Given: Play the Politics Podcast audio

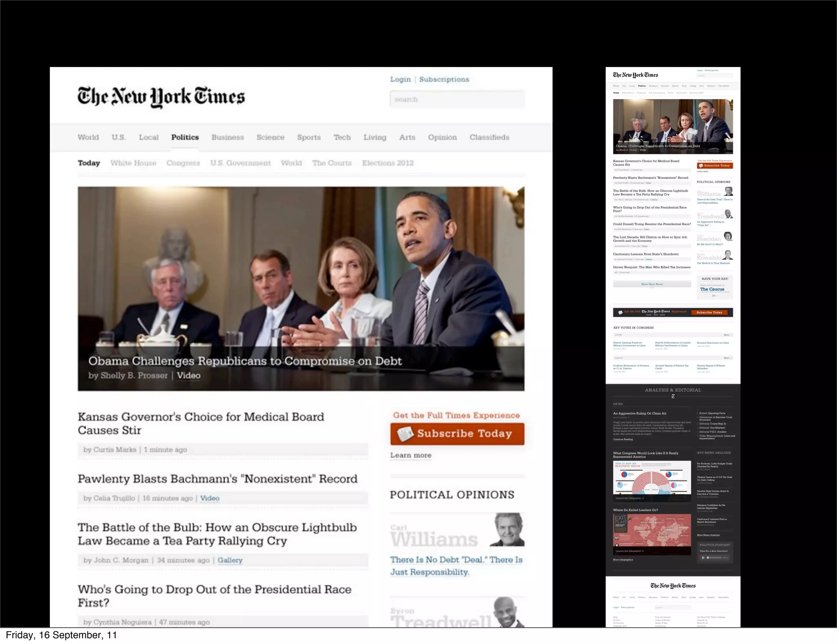Looking at the screenshot, I should point(703,557).
